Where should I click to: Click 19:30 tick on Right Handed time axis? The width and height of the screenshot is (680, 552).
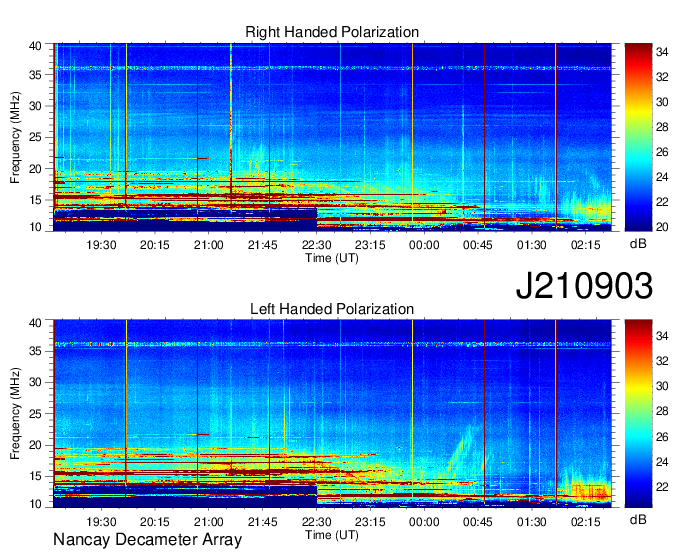click(x=101, y=245)
